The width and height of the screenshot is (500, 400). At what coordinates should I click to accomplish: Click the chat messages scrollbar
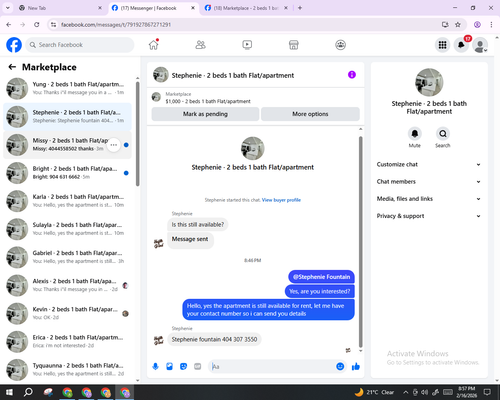click(x=360, y=242)
